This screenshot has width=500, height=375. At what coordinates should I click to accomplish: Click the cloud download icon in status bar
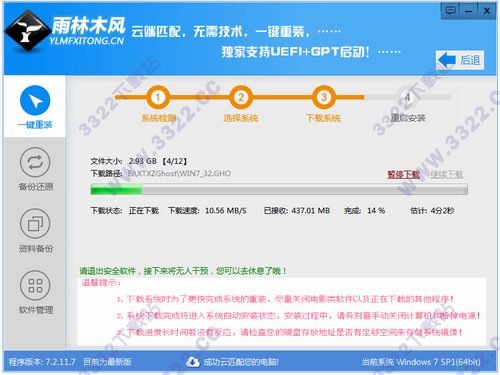[193, 362]
